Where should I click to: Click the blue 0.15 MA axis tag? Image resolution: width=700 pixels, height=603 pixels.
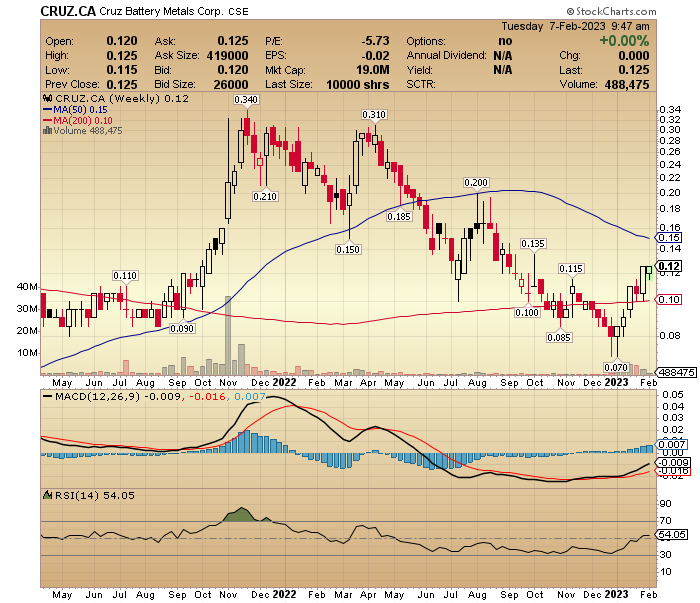pyautogui.click(x=668, y=237)
